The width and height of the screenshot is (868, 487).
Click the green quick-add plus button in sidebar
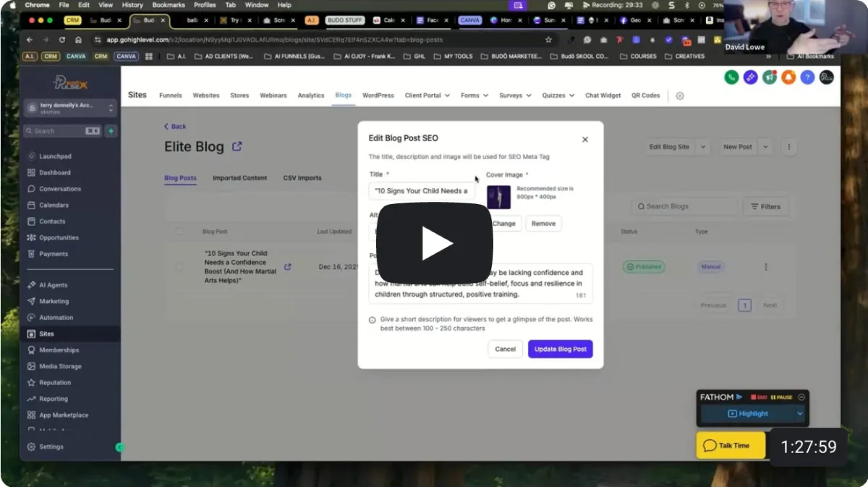(x=111, y=131)
